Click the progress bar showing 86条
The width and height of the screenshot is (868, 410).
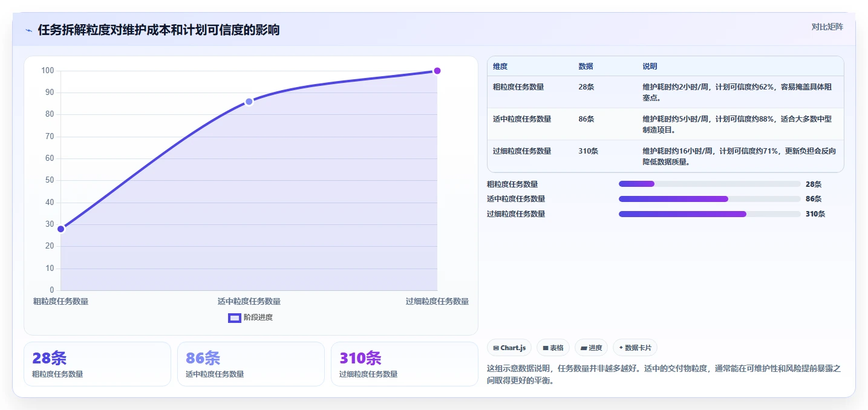tap(710, 199)
